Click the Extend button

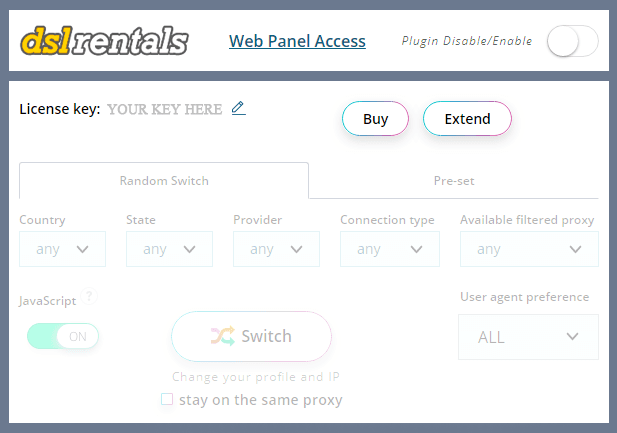coord(467,118)
